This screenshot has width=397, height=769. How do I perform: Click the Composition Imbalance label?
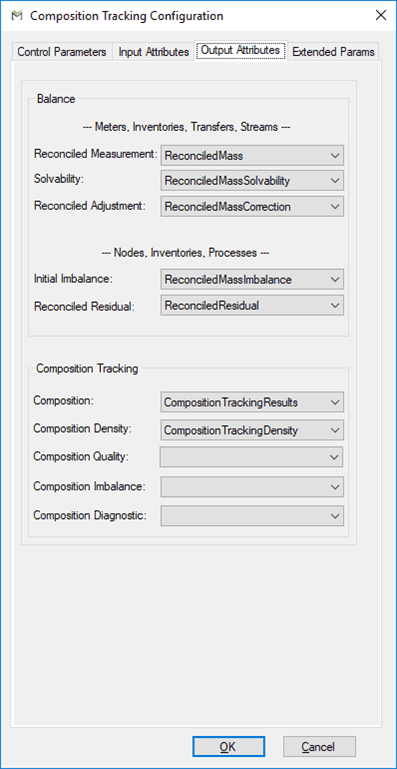coord(89,487)
